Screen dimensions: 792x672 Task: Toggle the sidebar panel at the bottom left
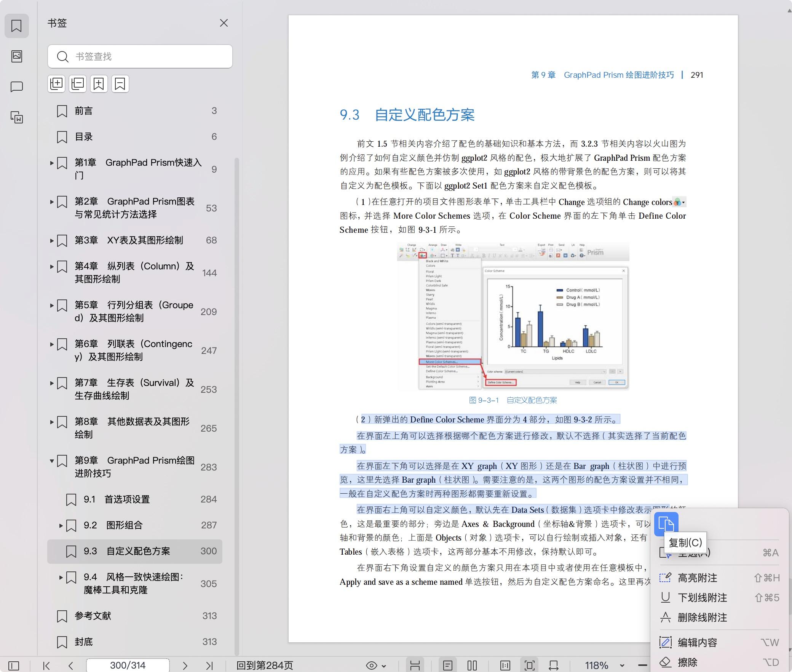[14, 666]
